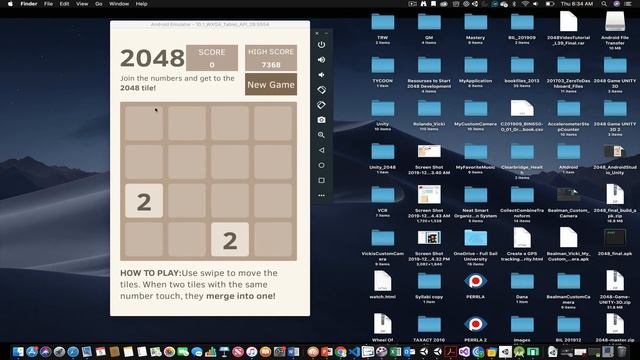The height and width of the screenshot is (360, 640).
Task: Select Android File Transfer drive icon
Action: click(615, 21)
